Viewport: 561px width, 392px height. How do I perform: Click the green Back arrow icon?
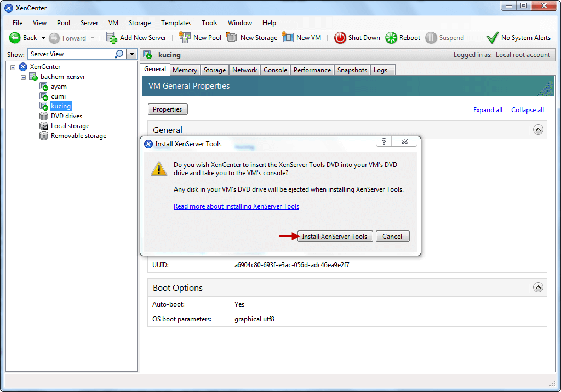(x=15, y=38)
